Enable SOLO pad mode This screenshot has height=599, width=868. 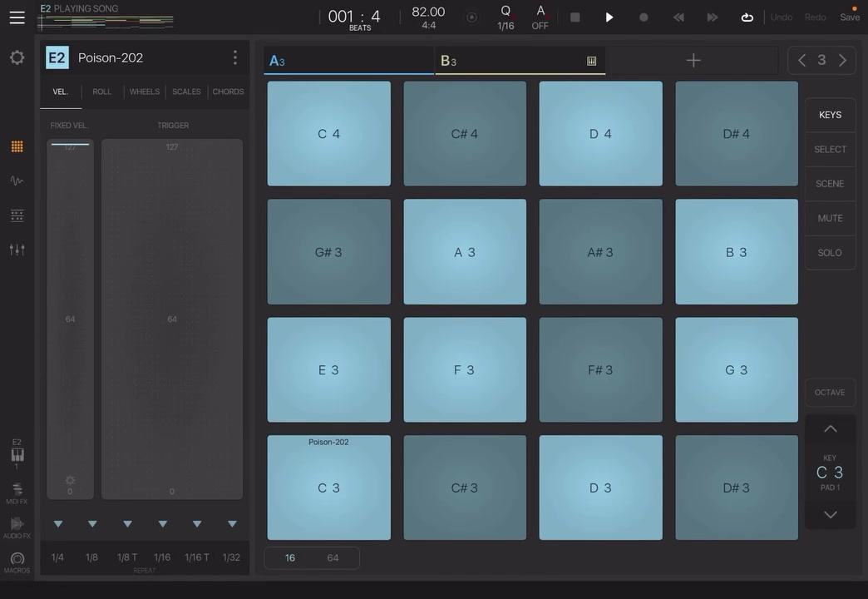tap(830, 253)
